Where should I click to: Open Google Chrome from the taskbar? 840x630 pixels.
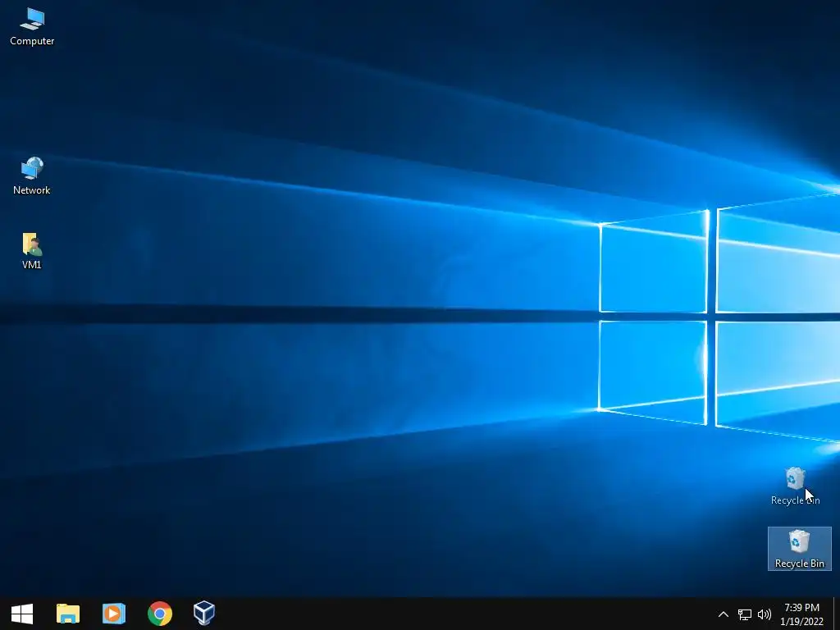tap(160, 614)
